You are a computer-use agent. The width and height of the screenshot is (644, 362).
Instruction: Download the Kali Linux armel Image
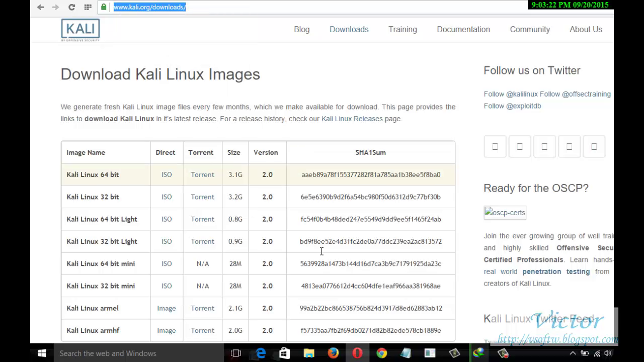(167, 308)
